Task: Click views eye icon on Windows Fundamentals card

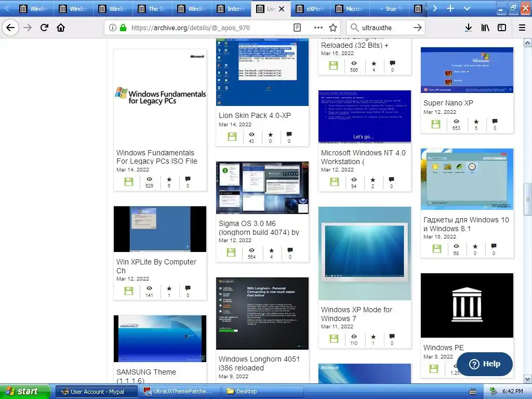Action: click(x=149, y=179)
